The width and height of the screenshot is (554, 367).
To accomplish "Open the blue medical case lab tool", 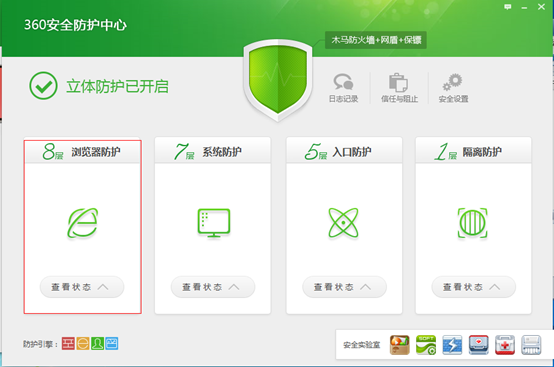I will pyautogui.click(x=479, y=345).
